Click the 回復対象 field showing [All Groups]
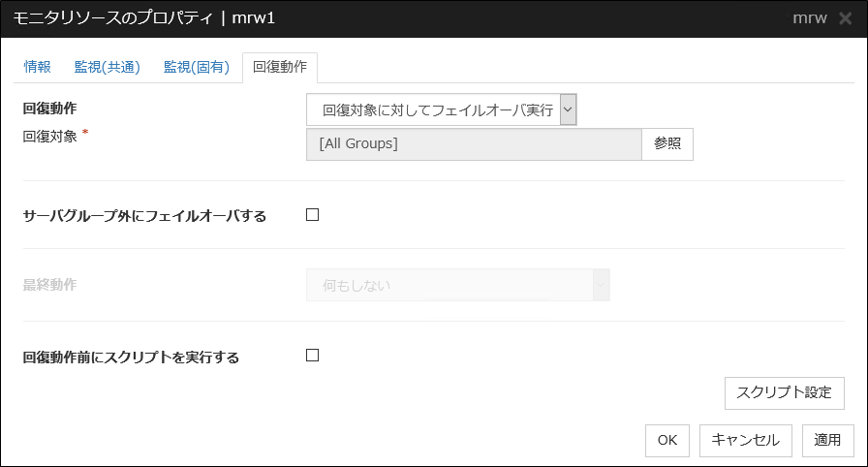Viewport: 868px width, 467px height. coord(474,144)
